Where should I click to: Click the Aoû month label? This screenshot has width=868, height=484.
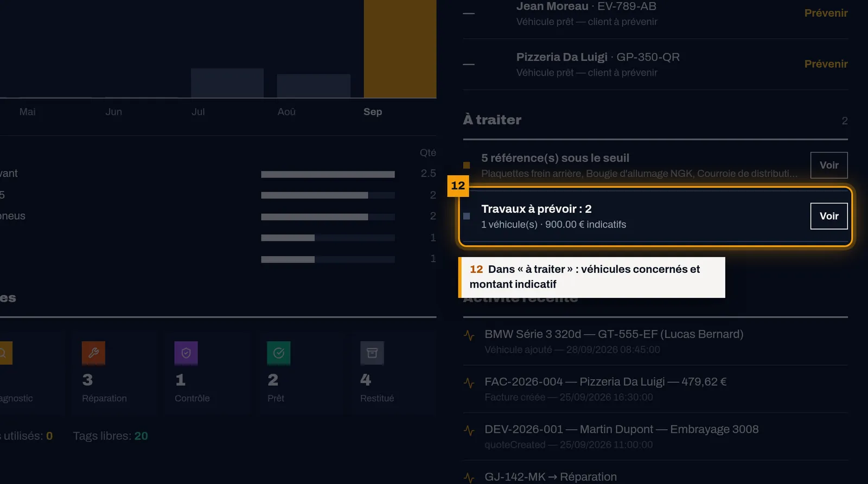286,112
